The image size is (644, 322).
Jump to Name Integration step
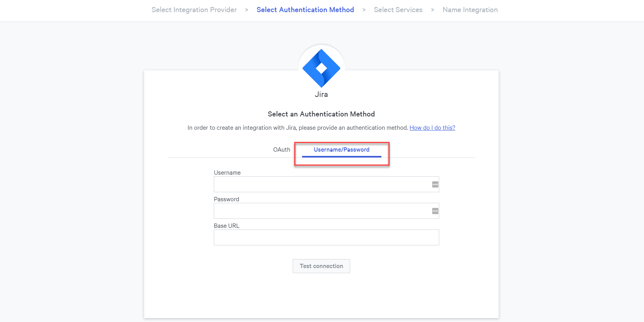click(x=470, y=10)
